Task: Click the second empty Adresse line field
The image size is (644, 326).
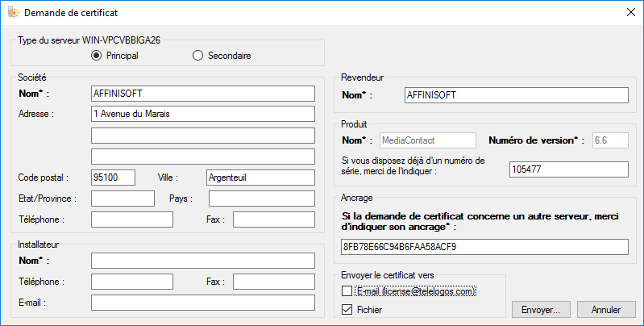Action: coord(203,136)
